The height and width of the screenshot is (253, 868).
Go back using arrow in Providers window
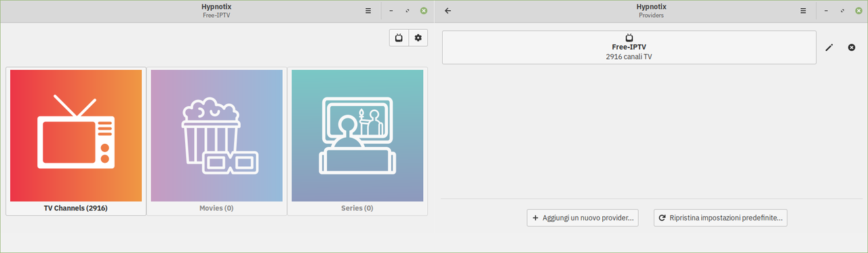(448, 11)
